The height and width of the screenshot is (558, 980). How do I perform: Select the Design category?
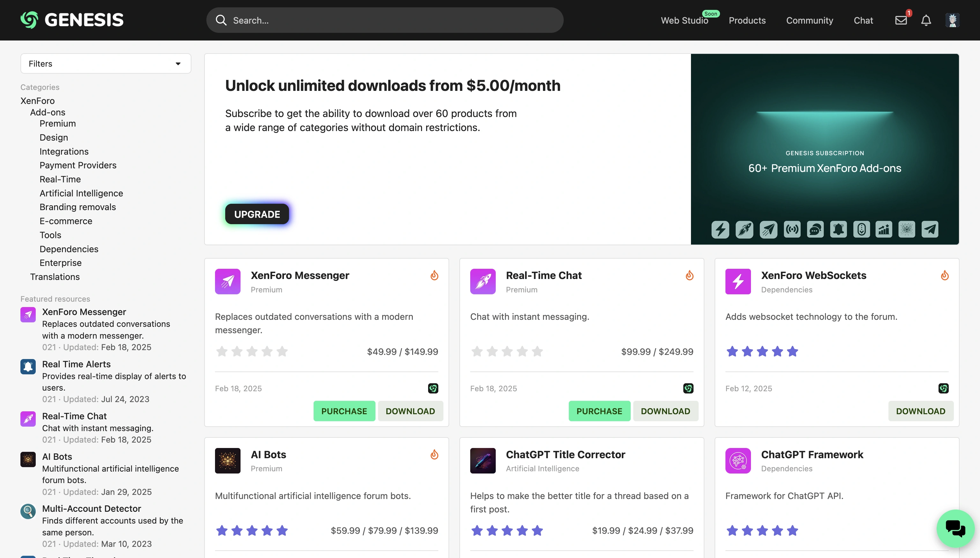coord(54,137)
